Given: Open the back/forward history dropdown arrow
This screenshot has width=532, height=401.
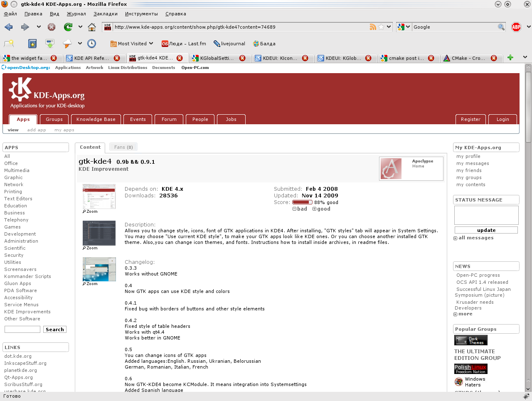Looking at the screenshot, I should pyautogui.click(x=39, y=27).
